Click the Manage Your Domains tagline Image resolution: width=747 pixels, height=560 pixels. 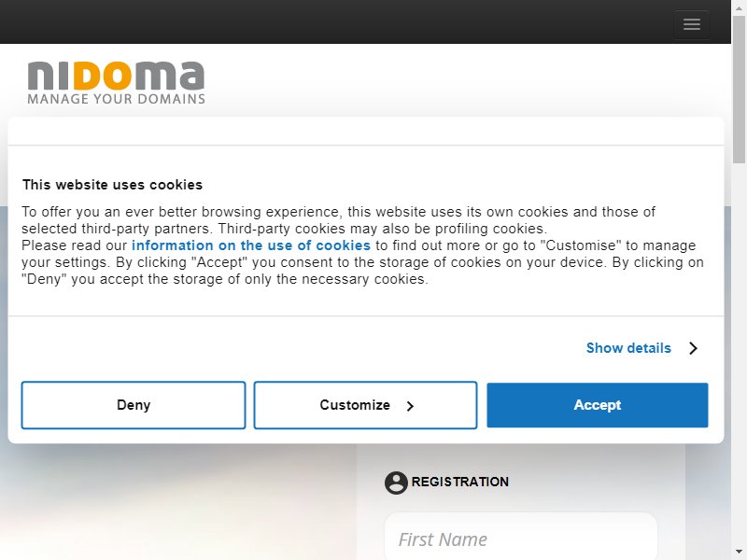click(x=116, y=99)
